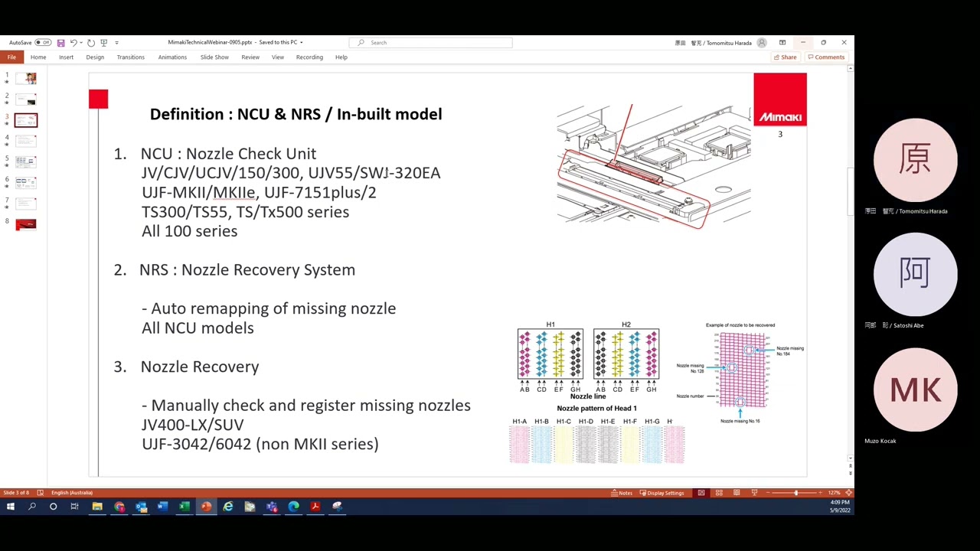Start Slide Show from status bar icon
Image resolution: width=980 pixels, height=551 pixels.
coord(754,493)
